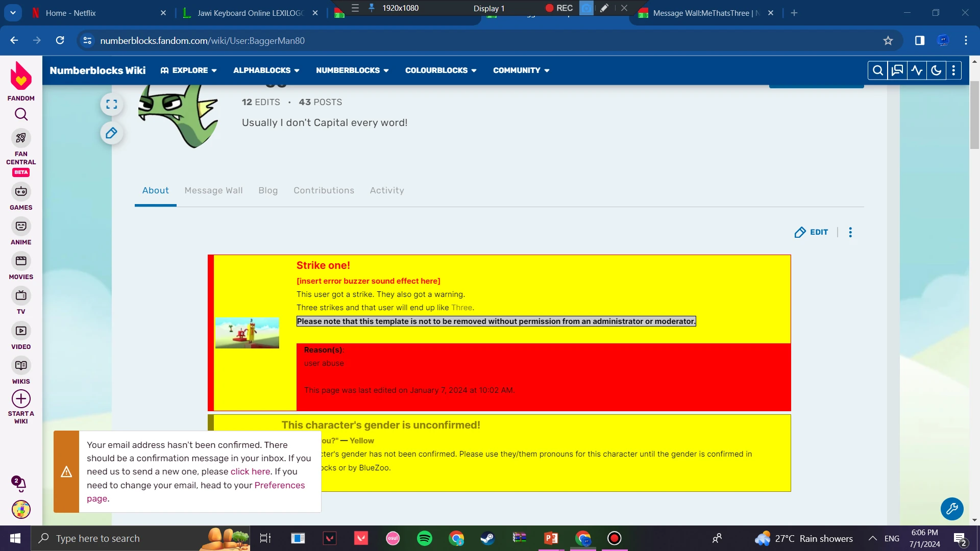Toggle dark mode with the moon icon
980x551 pixels.
point(936,70)
